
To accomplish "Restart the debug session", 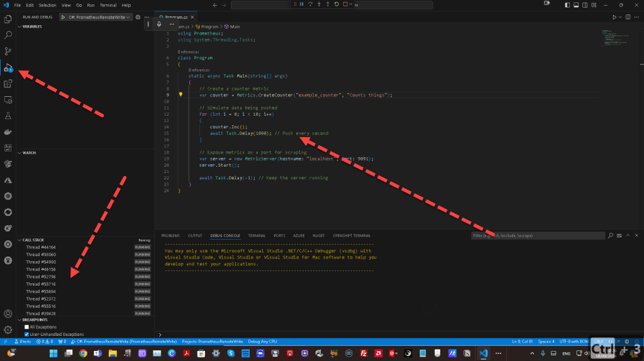I will [x=336, y=4].
